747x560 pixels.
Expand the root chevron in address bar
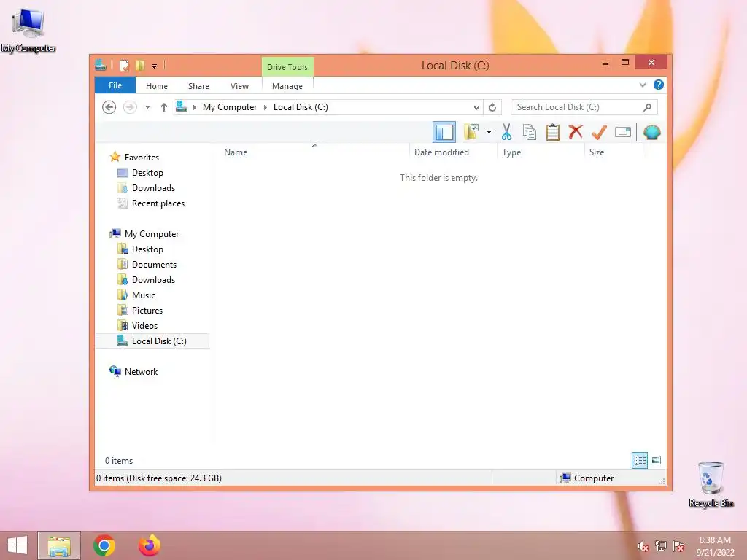coord(194,107)
